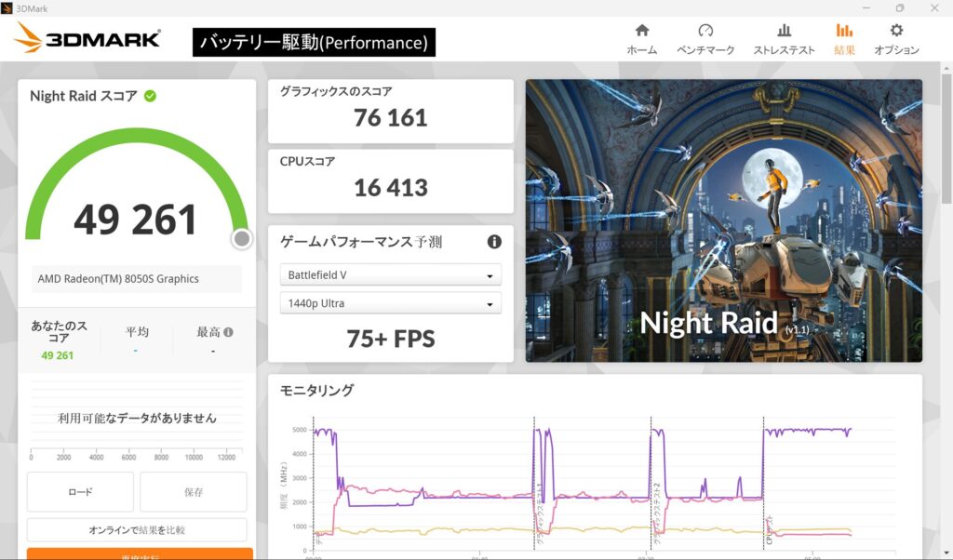This screenshot has height=560, width=953.
Task: Show info for 最高 (best) score
Action: 229,332
